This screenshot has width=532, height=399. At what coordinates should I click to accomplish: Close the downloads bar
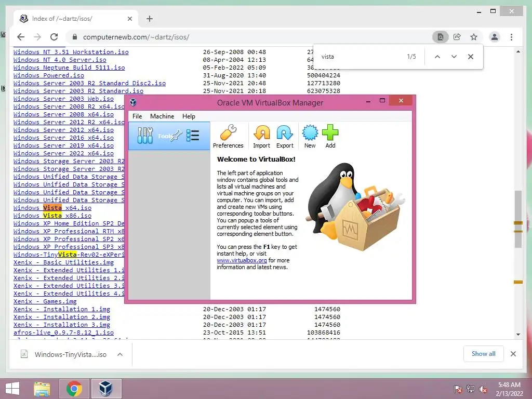(x=513, y=354)
